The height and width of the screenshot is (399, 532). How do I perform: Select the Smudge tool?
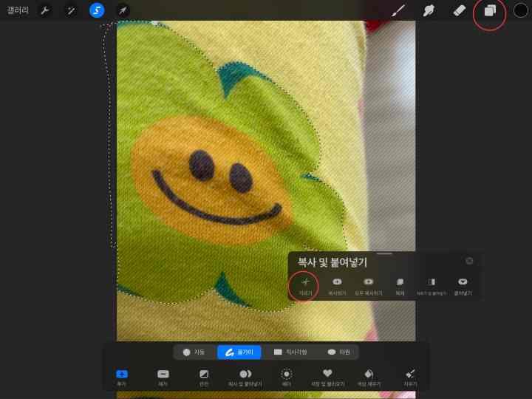coord(429,10)
